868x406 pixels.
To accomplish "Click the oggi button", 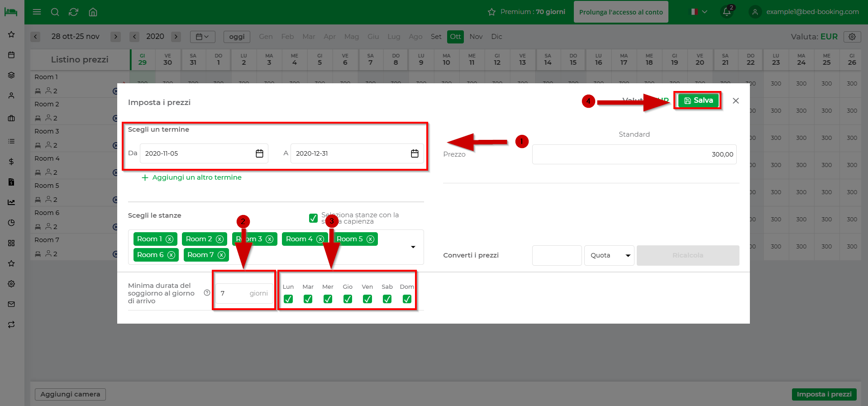I will tap(237, 37).
